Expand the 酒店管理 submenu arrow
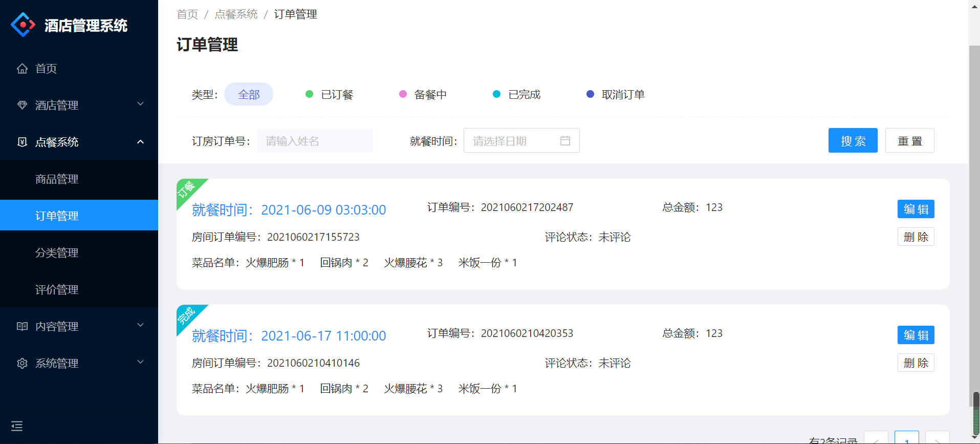This screenshot has height=444, width=980. tap(140, 104)
